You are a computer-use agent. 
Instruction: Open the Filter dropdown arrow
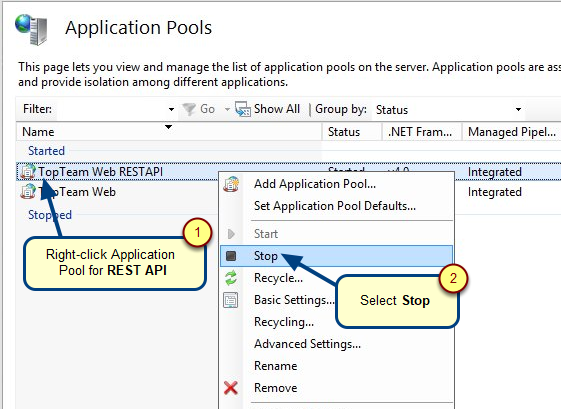tap(171, 109)
